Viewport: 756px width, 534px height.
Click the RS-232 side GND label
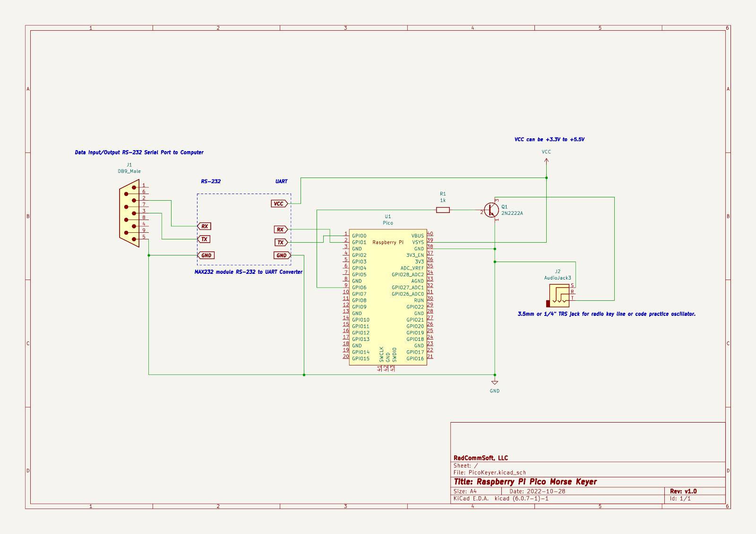(x=206, y=255)
